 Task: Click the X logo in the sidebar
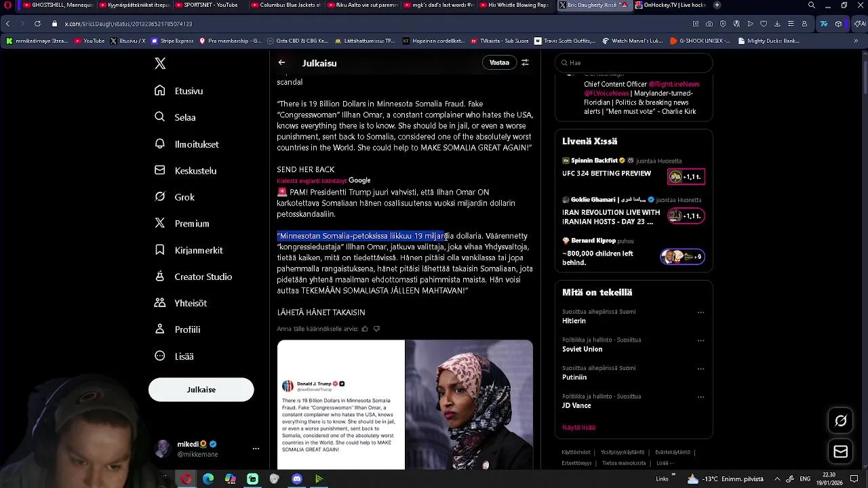(160, 64)
